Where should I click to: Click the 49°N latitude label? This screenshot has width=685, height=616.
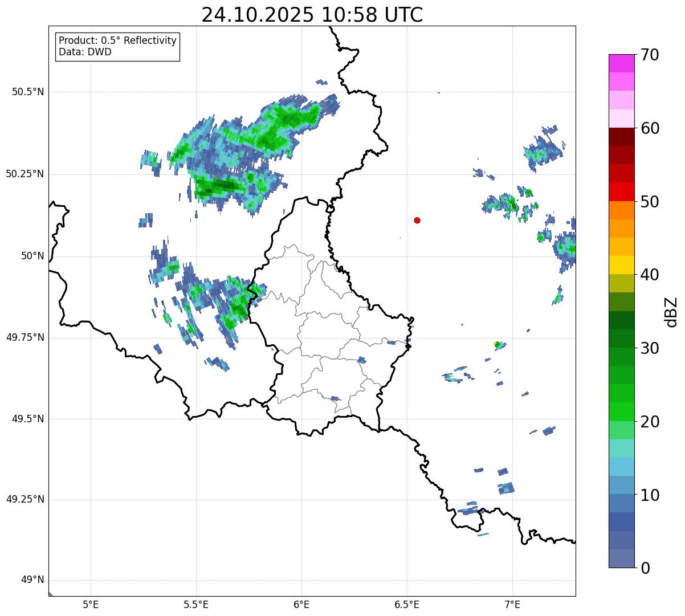(32, 580)
